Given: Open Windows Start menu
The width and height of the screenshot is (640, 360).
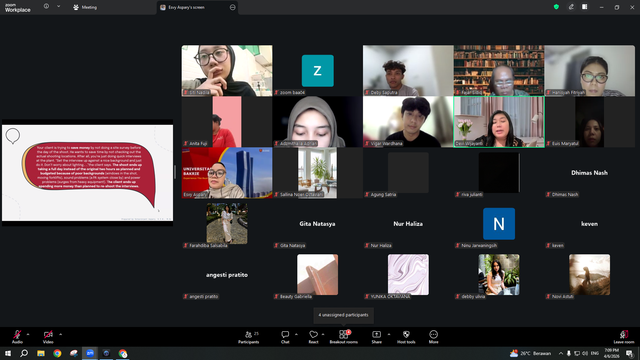Looking at the screenshot, I should pos(8,353).
